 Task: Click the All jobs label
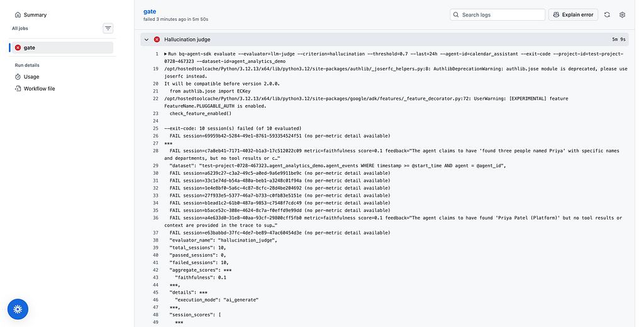[19, 28]
